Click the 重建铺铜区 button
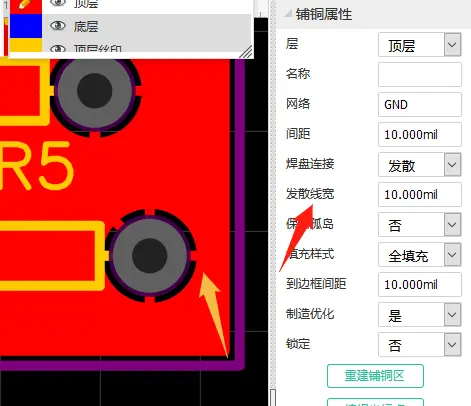The image size is (471, 406). pyautogui.click(x=375, y=376)
